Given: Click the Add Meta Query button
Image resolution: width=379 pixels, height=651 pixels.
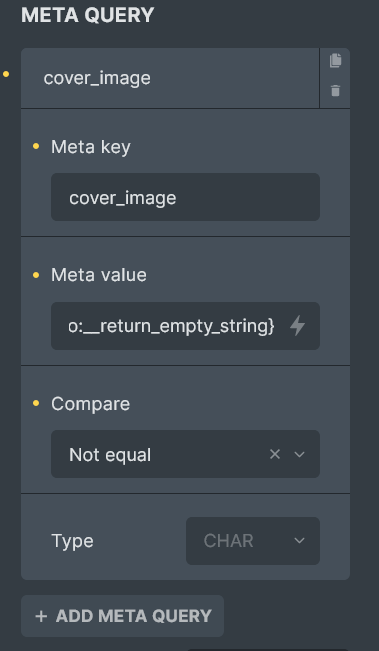Looking at the screenshot, I should click(122, 616).
